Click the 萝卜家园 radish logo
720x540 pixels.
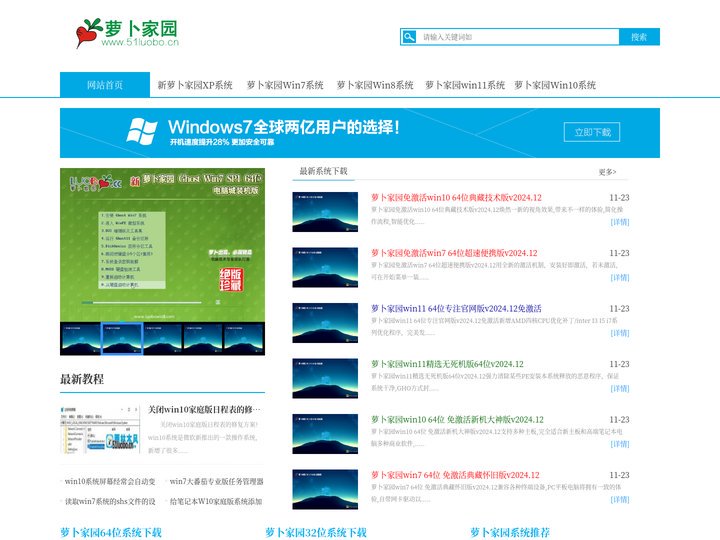128,33
